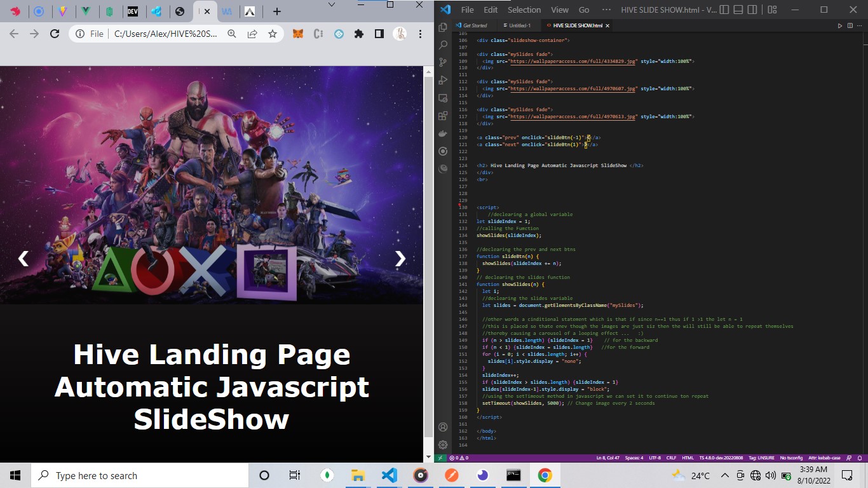This screenshot has height=488, width=868.
Task: Open the Accounts icon in VS Code
Action: tap(443, 427)
